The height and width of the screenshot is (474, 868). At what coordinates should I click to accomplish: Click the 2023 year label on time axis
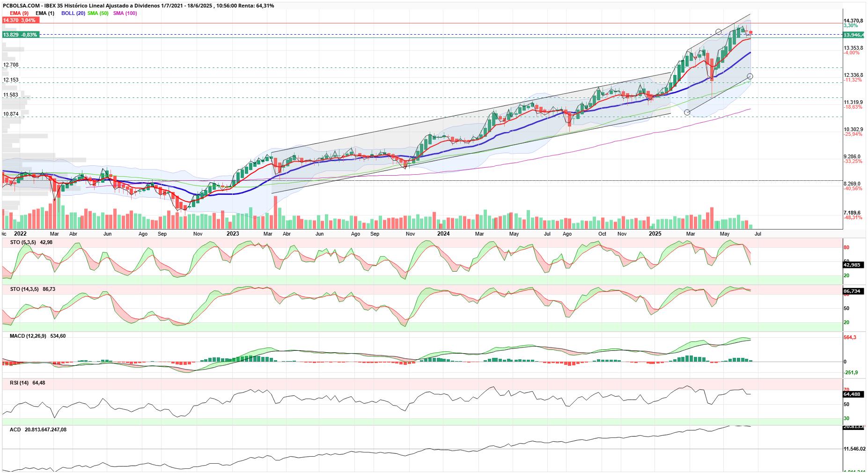point(233,234)
